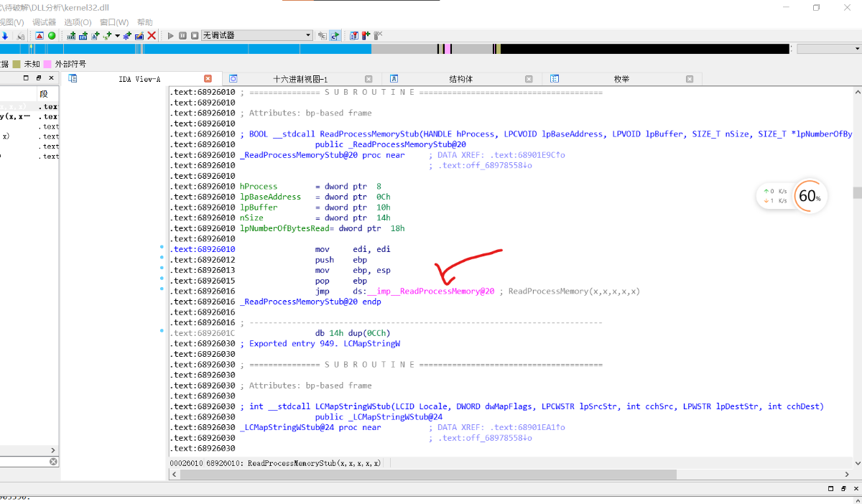The image size is (862, 504).
Task: Click the blue star icon beside the dropdown arrow
Action: tap(127, 35)
